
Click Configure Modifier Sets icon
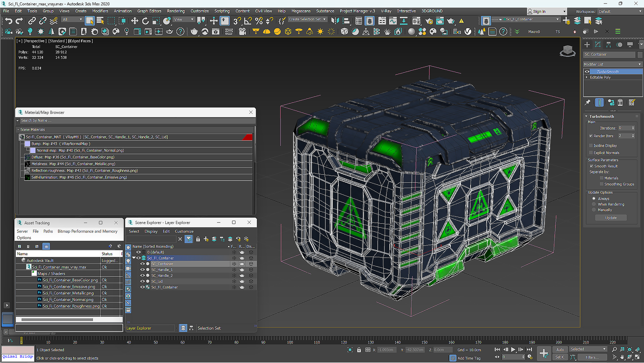coord(632,102)
